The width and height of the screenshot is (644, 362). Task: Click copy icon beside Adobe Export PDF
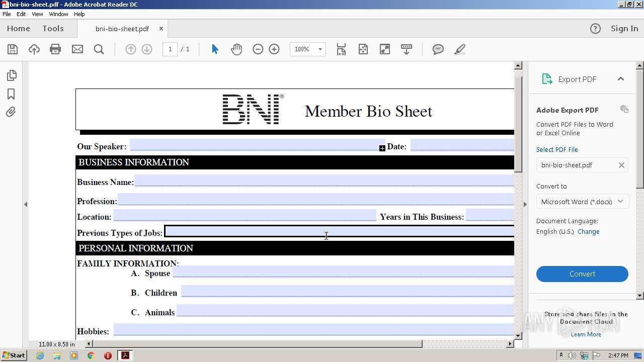[x=624, y=109]
